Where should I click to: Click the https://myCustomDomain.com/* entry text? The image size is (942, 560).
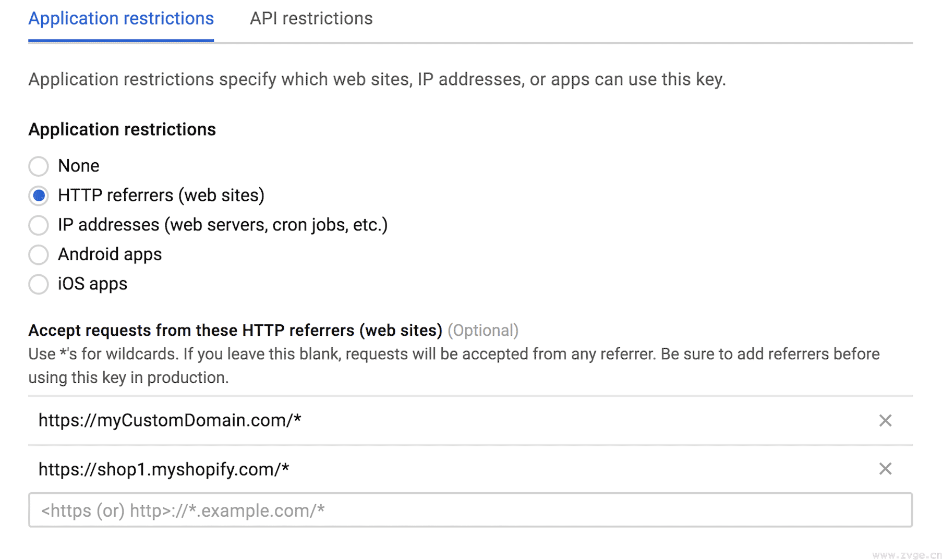(x=170, y=420)
